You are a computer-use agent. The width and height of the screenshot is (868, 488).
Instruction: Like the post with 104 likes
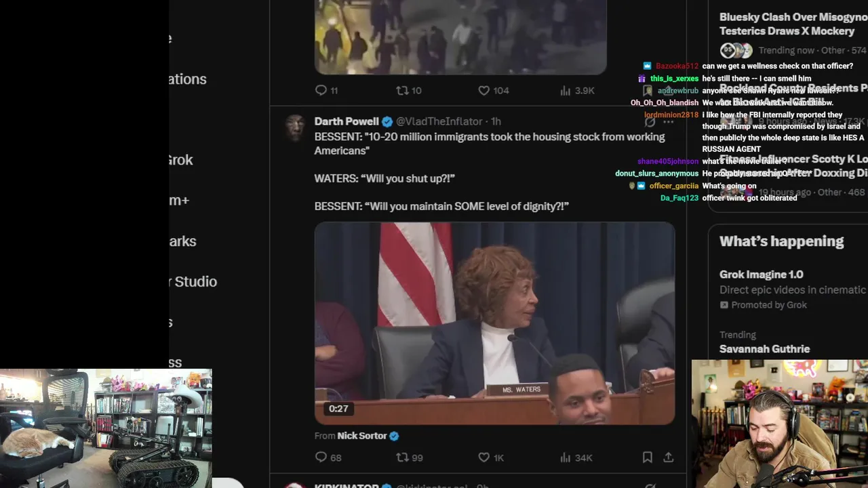coord(484,90)
